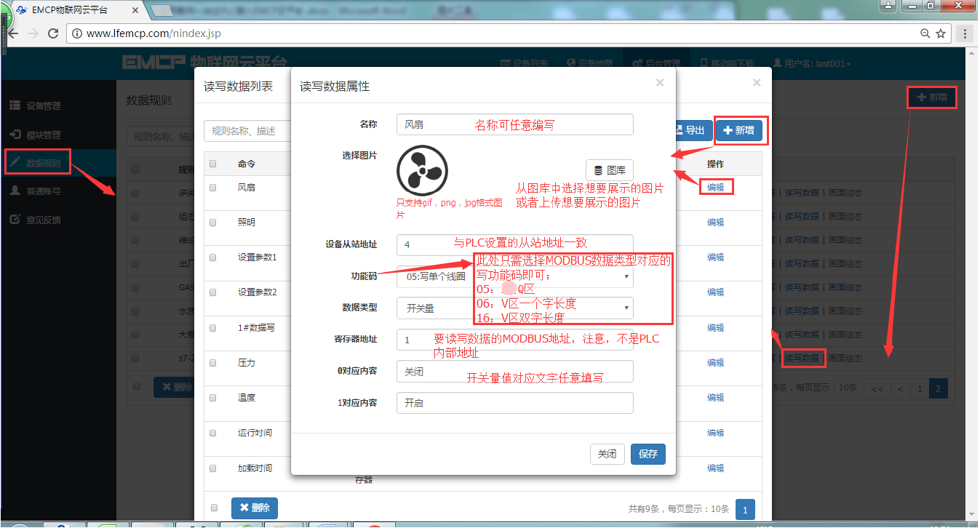980x528 pixels.
Task: Click the 1对应内容 input field
Action: coord(514,403)
